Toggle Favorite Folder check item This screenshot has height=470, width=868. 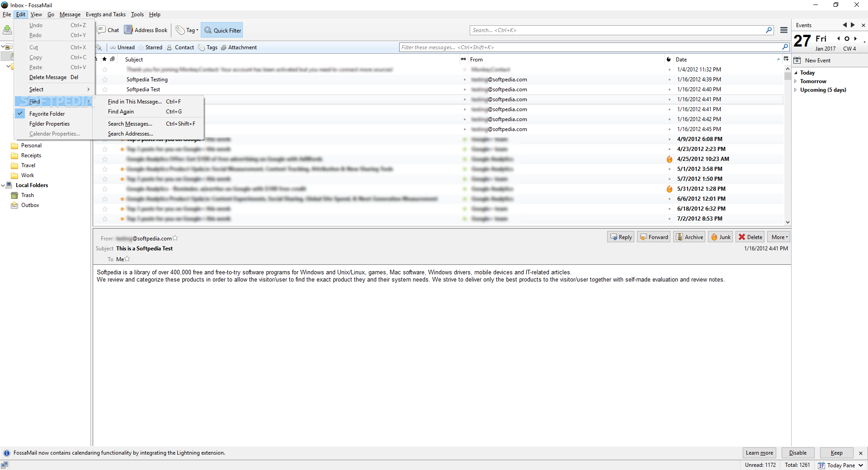click(x=54, y=114)
